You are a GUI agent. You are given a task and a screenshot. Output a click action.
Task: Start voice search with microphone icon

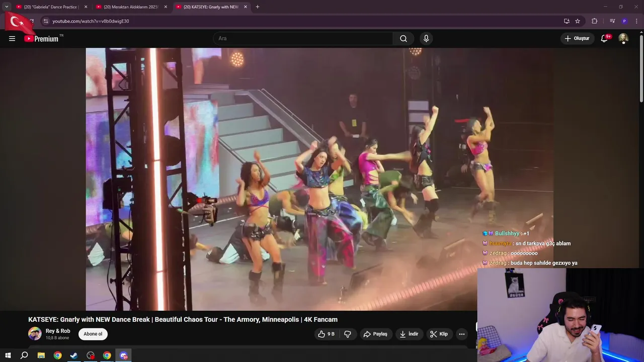pos(426,39)
